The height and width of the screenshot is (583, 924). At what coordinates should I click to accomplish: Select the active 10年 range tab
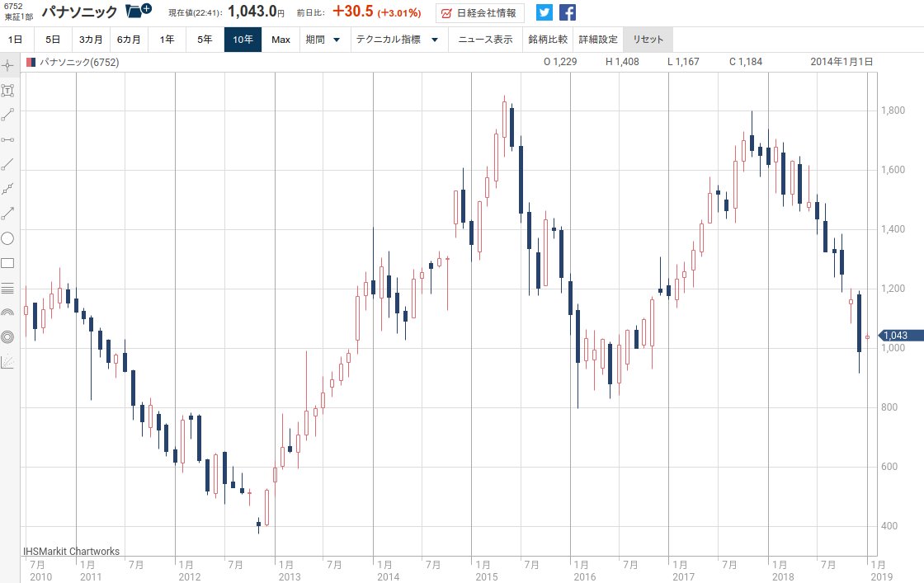click(x=243, y=40)
